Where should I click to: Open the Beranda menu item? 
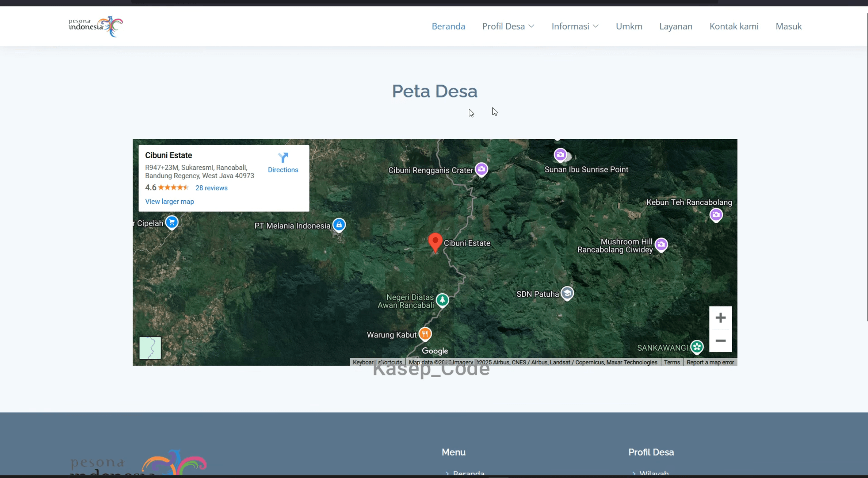click(x=448, y=26)
